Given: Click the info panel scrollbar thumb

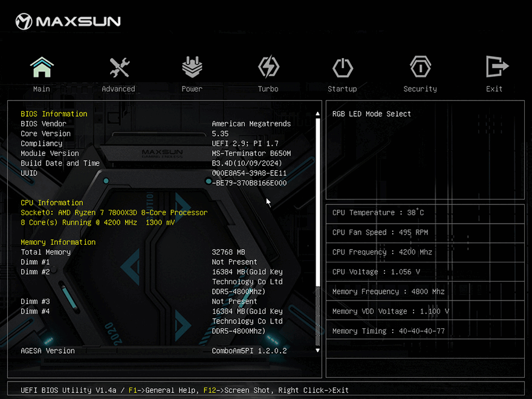Looking at the screenshot, I should click(317, 202).
